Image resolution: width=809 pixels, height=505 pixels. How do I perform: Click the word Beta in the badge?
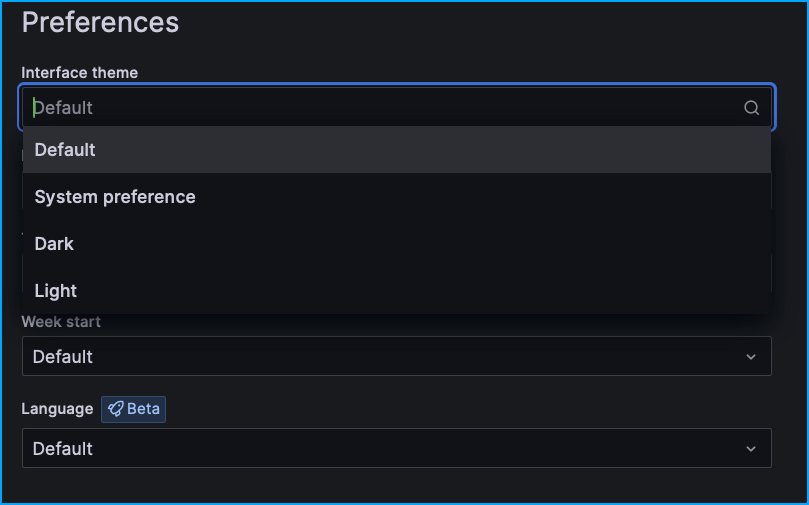pyautogui.click(x=143, y=409)
